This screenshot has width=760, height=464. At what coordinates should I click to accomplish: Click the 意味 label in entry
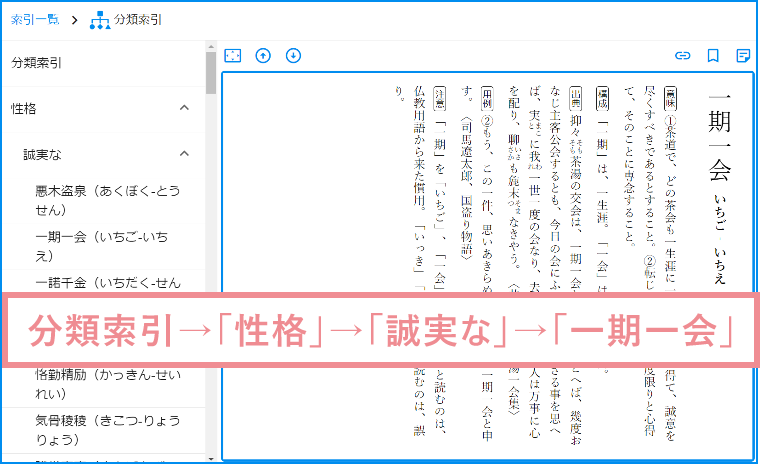coord(670,99)
